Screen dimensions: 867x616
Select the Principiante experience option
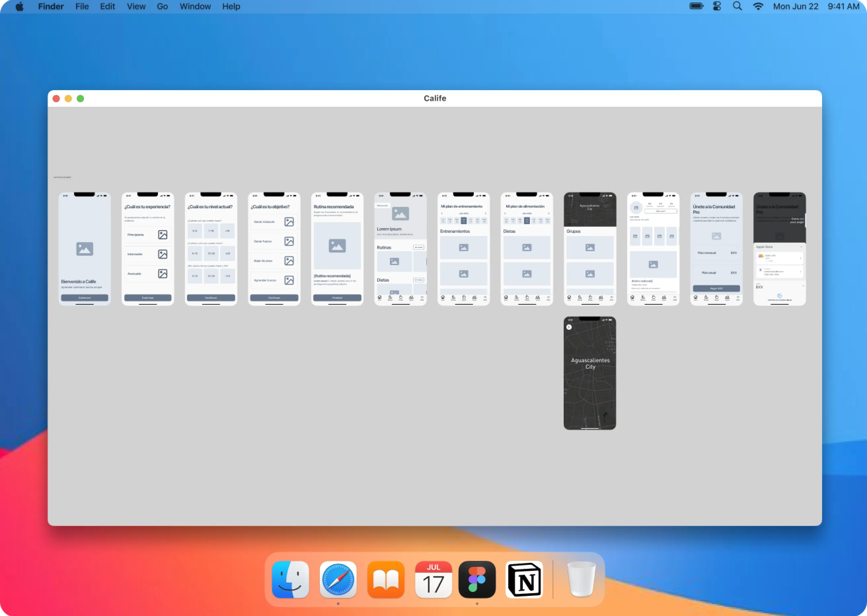click(148, 235)
